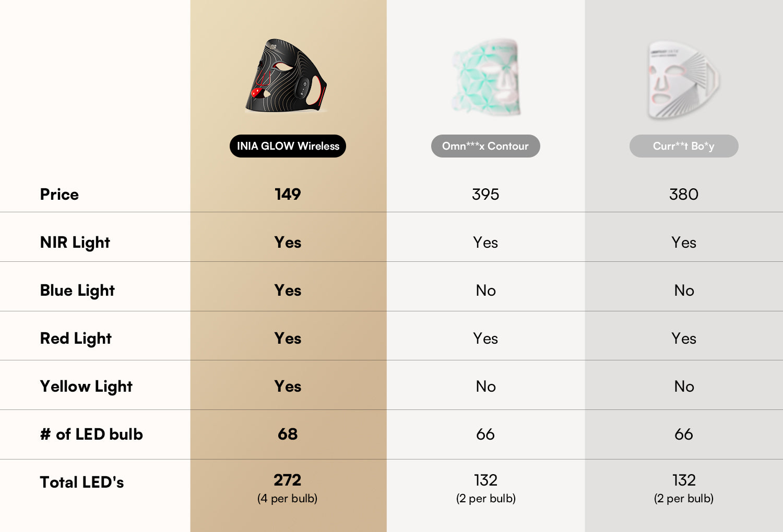Click the Price row heading

60,195
